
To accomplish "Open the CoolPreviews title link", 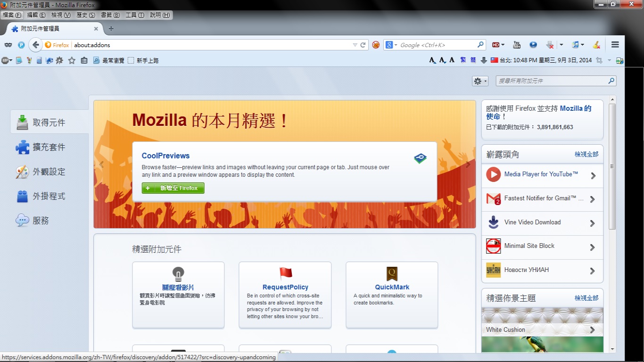I will [x=165, y=156].
